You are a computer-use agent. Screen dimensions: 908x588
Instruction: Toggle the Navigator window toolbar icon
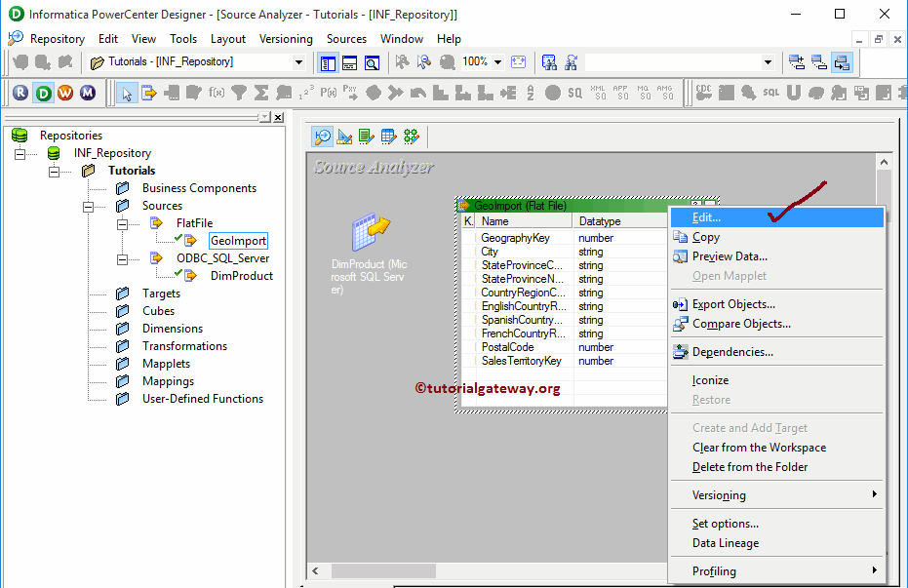pos(328,62)
